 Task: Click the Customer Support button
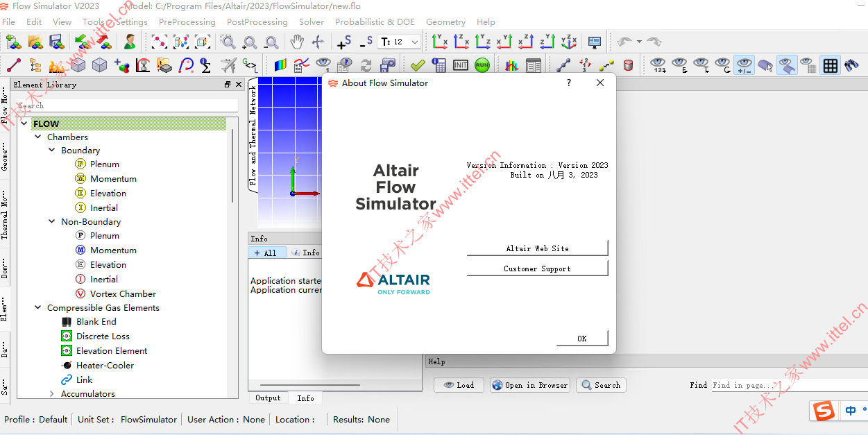pyautogui.click(x=537, y=268)
